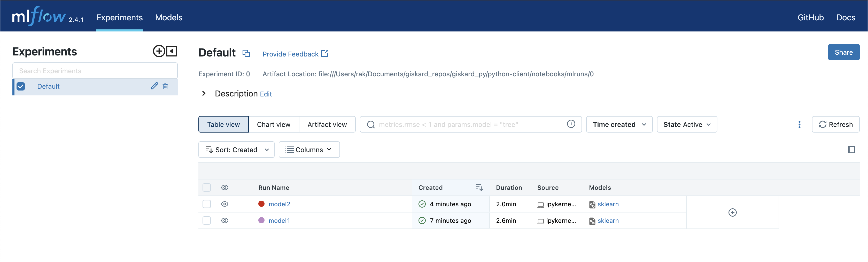
Task: Click the trash icon for Default experiment
Action: (165, 86)
